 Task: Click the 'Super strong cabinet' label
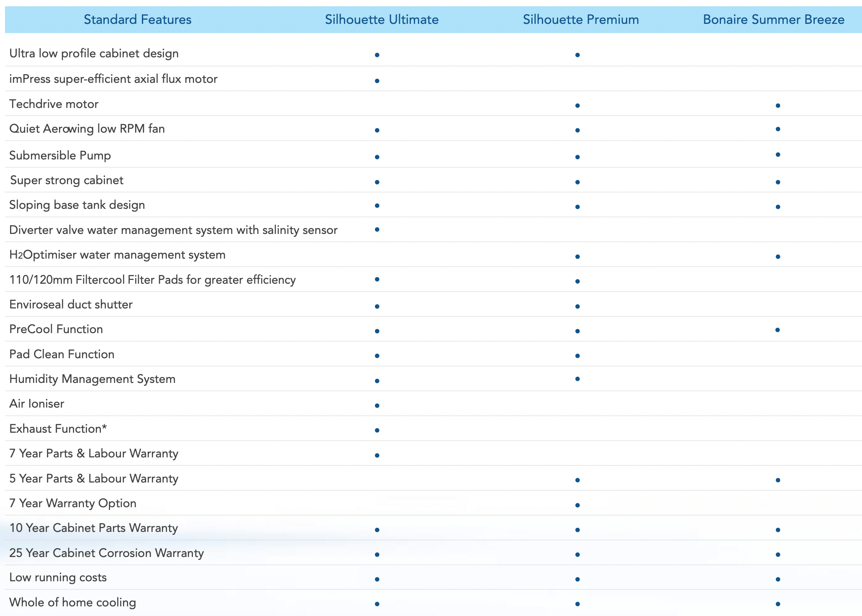[67, 180]
